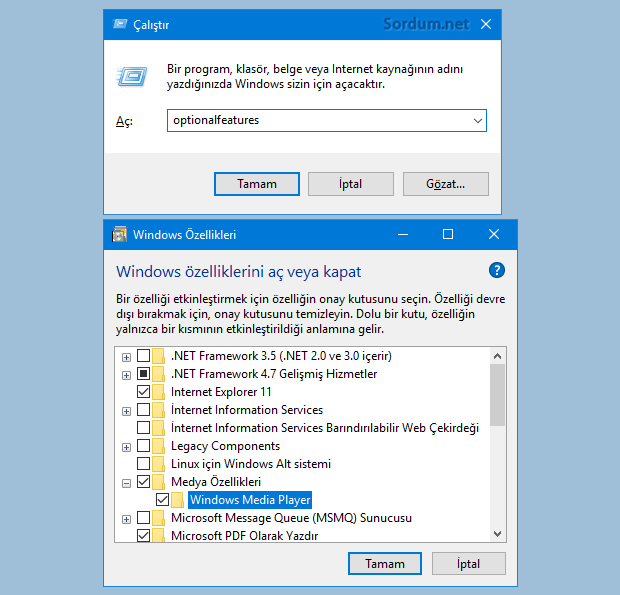
Task: Select Microsoft PDF Olarak Yazdır label
Action: 244,536
